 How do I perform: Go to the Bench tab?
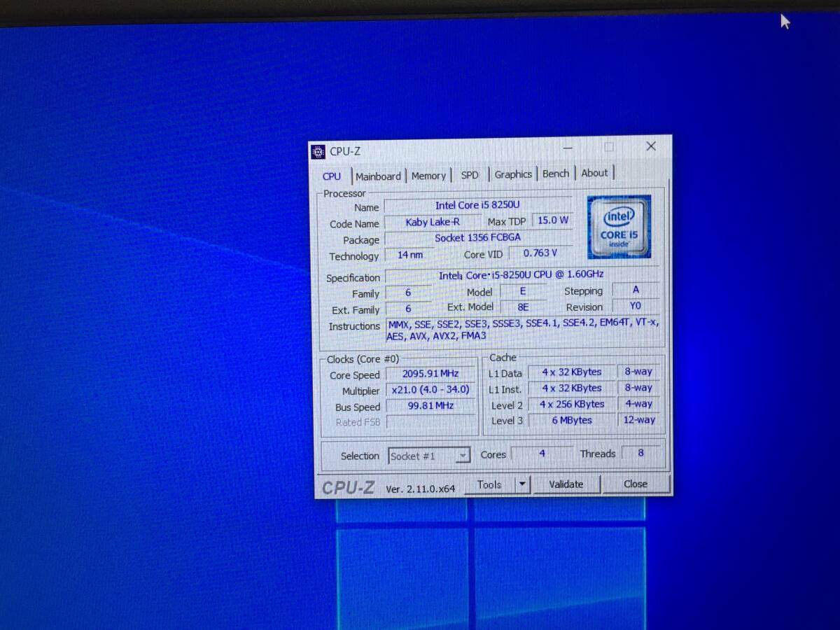point(556,174)
